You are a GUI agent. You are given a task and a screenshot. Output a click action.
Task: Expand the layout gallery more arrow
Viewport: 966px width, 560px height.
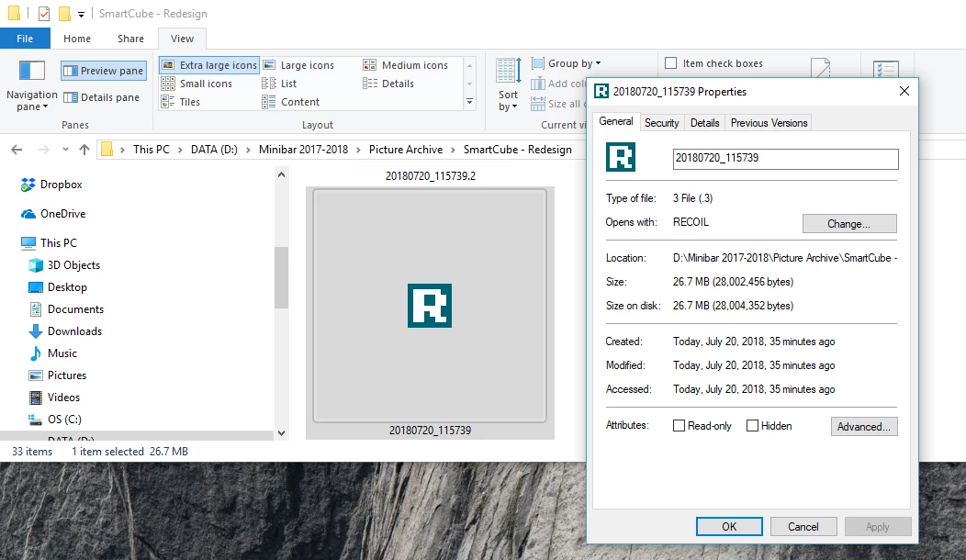[469, 102]
